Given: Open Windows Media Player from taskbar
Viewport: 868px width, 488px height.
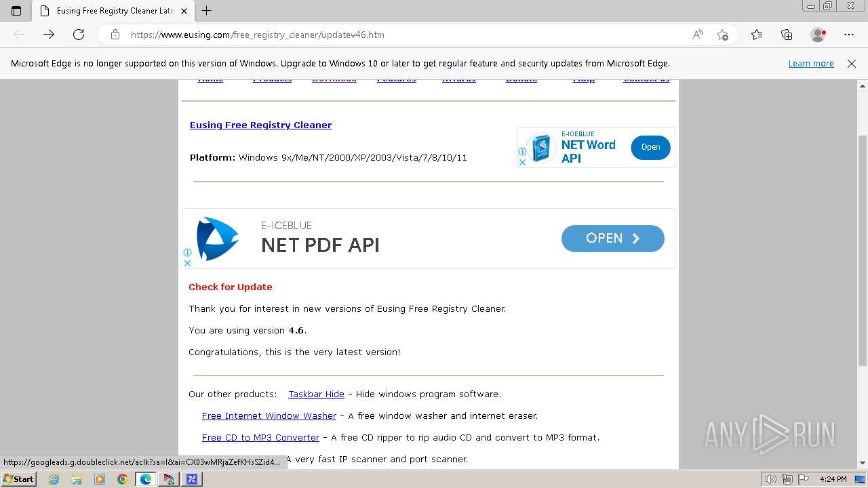Looking at the screenshot, I should coord(100,479).
